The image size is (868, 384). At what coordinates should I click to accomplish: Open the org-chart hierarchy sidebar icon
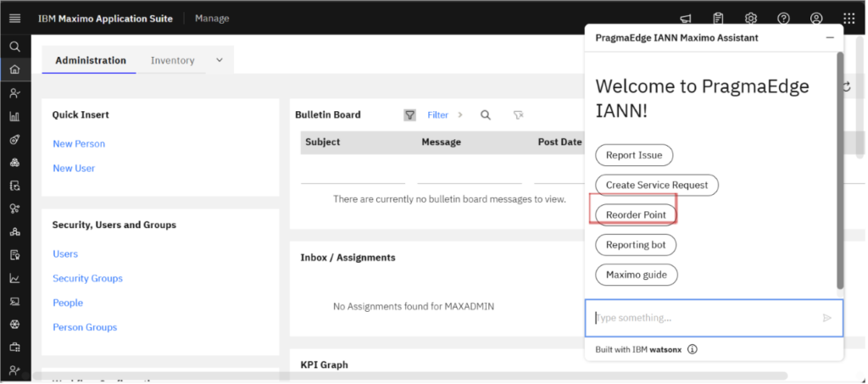point(15,231)
